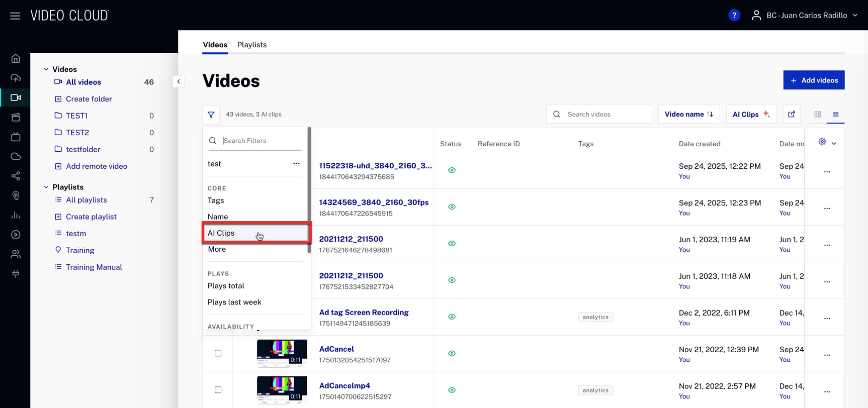The width and height of the screenshot is (868, 408).
Task: Click the social share icon in sidebar
Action: point(16,176)
